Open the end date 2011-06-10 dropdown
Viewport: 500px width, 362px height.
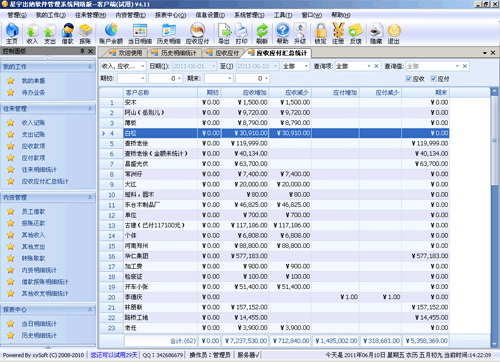tap(276, 66)
